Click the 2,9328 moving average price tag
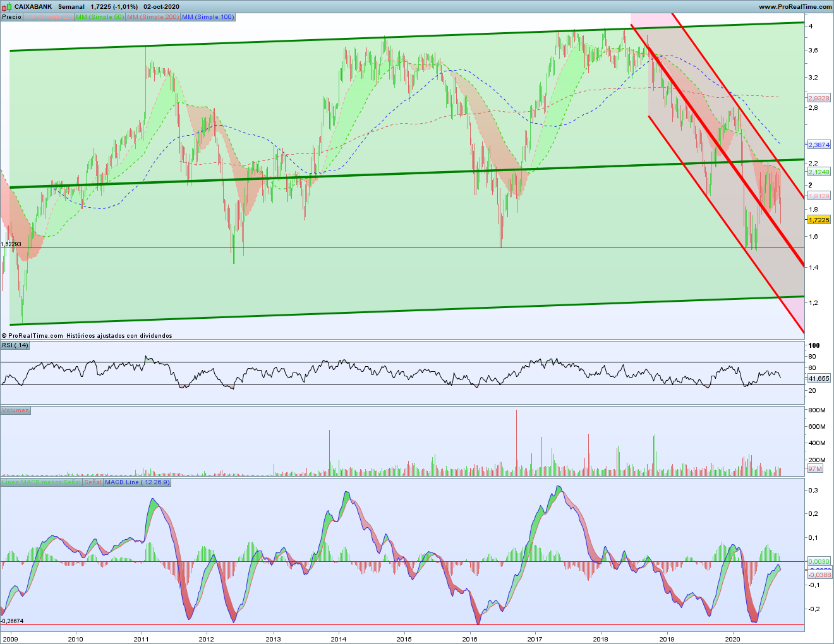Viewport: 834px width, 644px height. (819, 98)
